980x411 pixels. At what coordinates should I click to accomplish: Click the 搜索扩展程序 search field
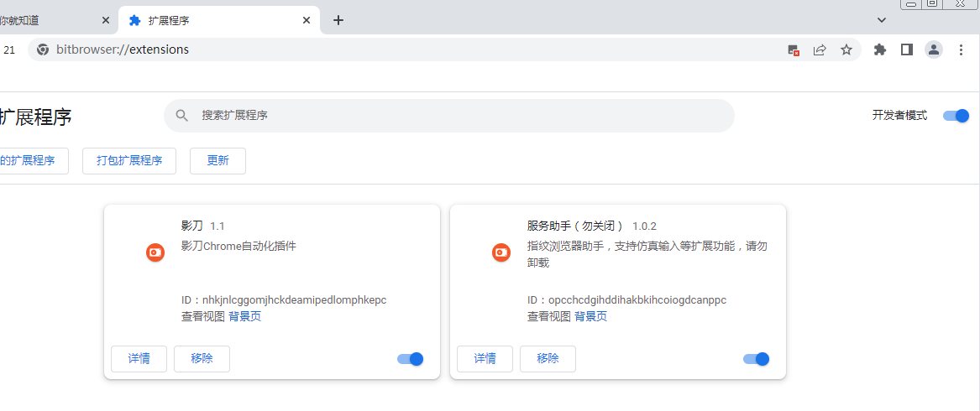point(449,116)
